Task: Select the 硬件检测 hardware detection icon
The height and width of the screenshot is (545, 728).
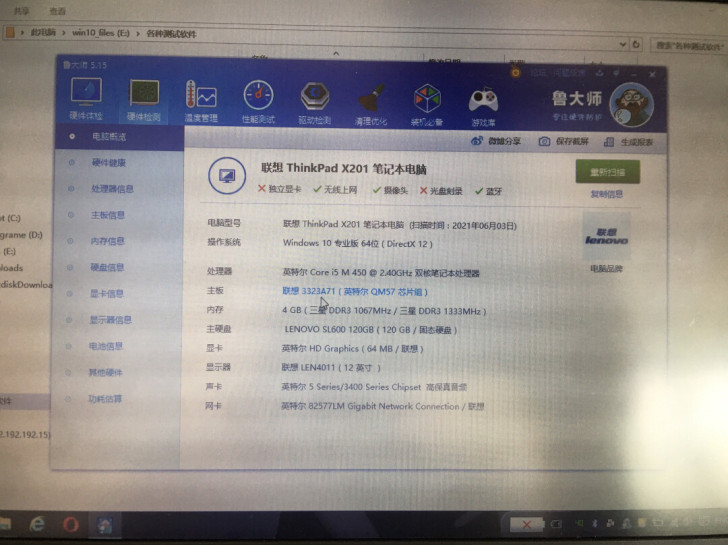Action: click(144, 100)
